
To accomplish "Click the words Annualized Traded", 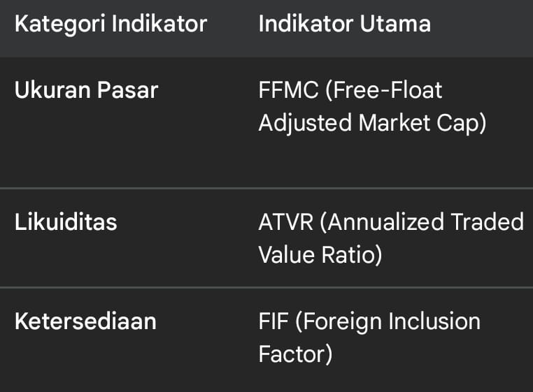I will [x=425, y=222].
